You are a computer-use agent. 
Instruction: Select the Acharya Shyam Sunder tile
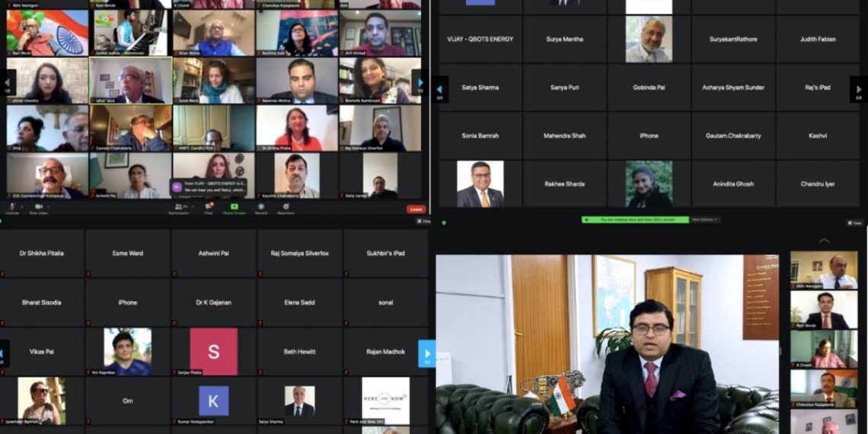[x=733, y=88]
